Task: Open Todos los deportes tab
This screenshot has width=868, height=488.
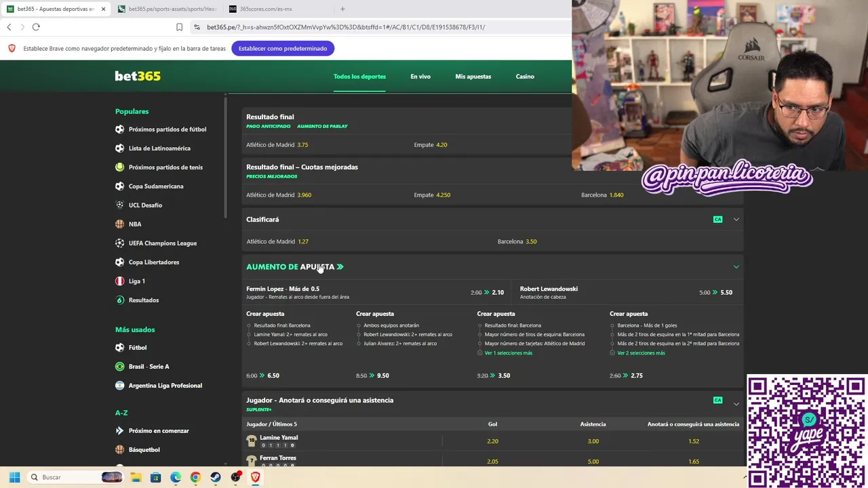Action: (x=359, y=77)
